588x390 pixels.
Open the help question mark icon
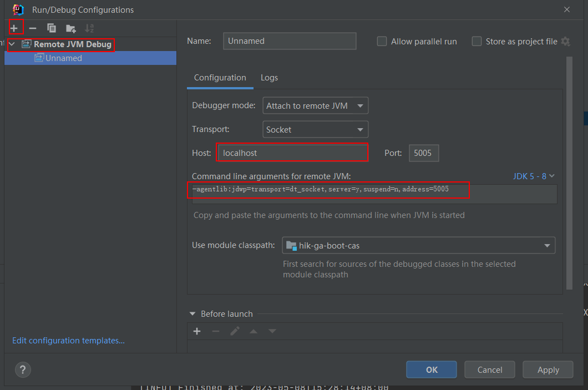(x=22, y=369)
